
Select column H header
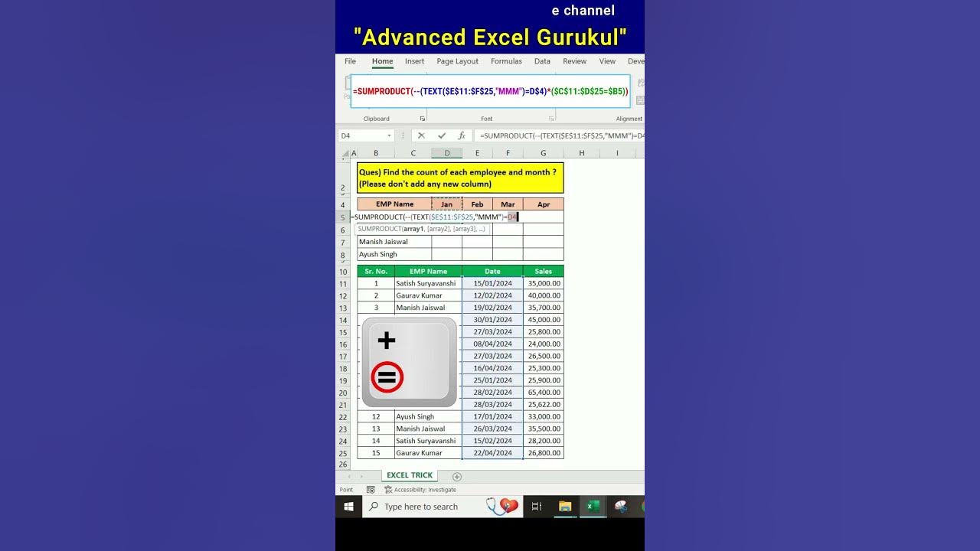[582, 153]
